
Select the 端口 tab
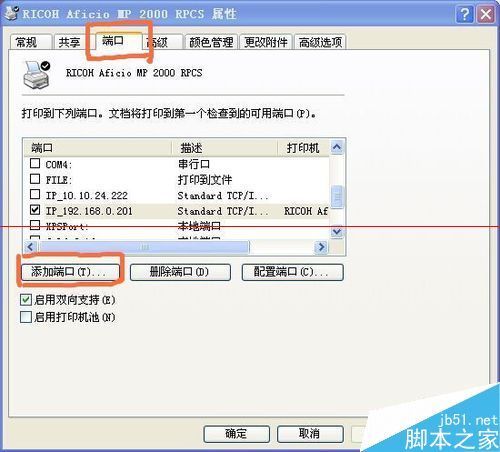click(x=118, y=41)
